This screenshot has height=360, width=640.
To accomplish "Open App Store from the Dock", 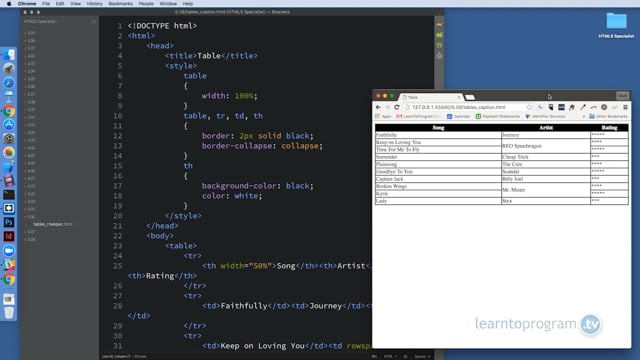I will click(9, 124).
